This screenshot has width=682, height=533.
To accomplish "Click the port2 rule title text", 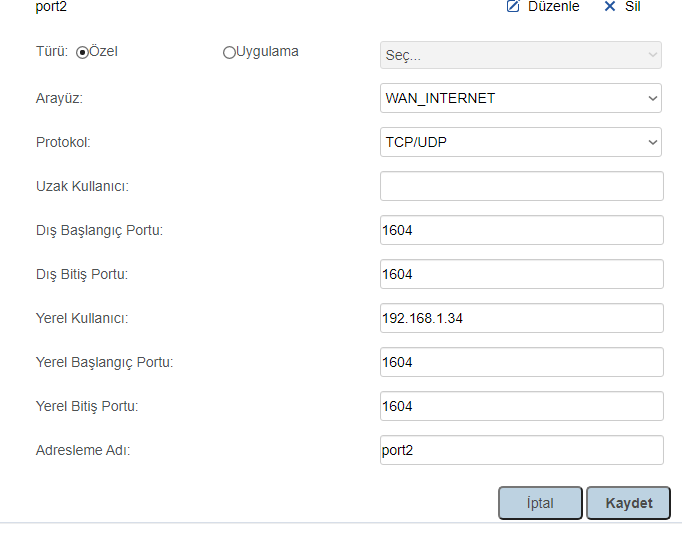I will [51, 6].
